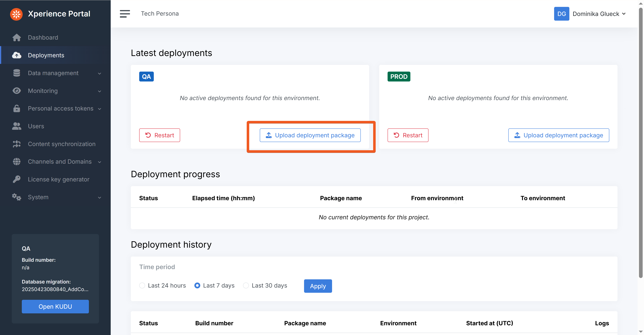Select the Last 24 hours radio button
The height and width of the screenshot is (335, 644).
[x=142, y=286]
